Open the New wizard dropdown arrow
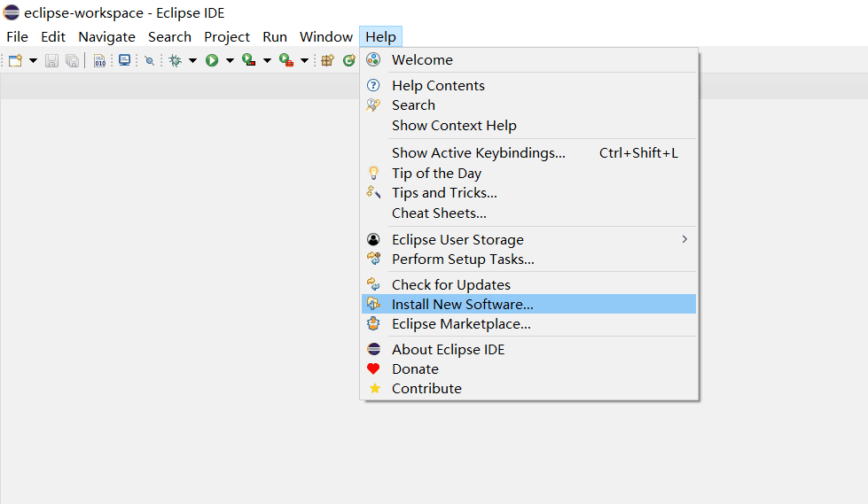 (33, 60)
